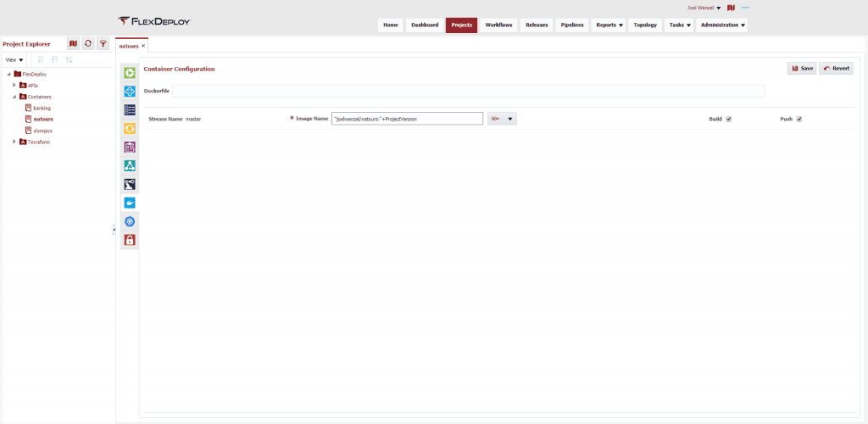Revert the container configuration changes

point(836,68)
